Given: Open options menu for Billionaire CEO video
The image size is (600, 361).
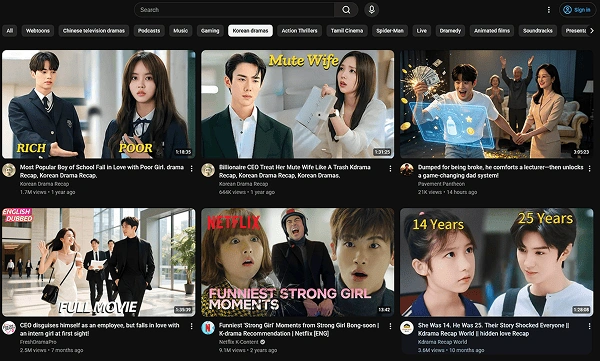Looking at the screenshot, I should [390, 169].
